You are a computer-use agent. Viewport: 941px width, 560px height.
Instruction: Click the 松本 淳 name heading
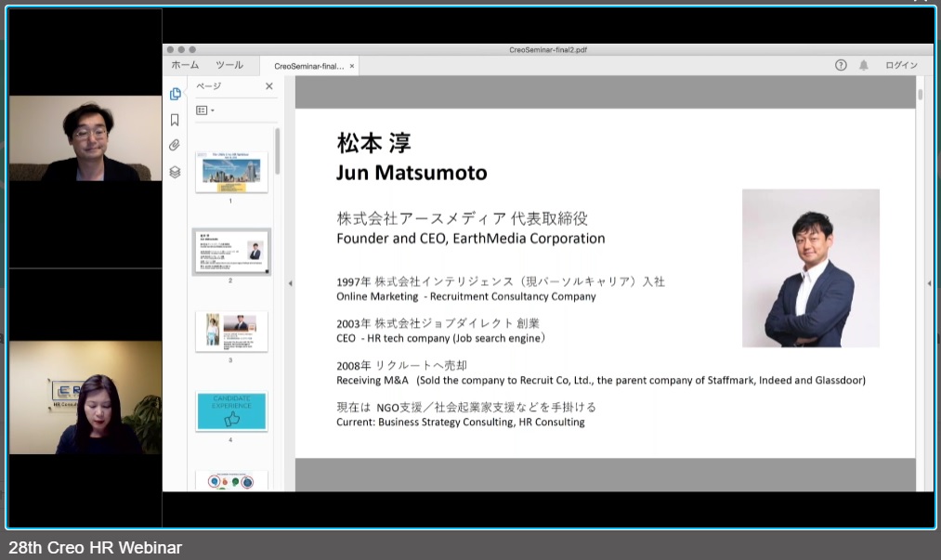tap(373, 143)
